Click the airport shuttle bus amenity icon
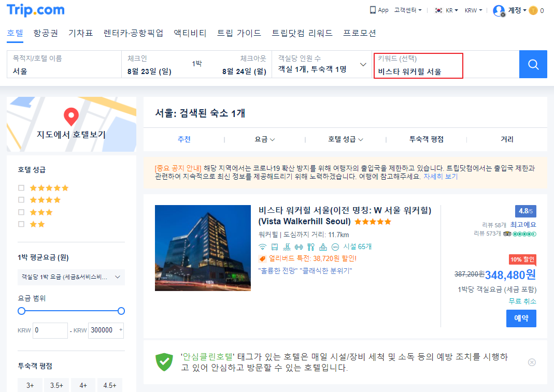This screenshot has height=392, width=554. (275, 246)
